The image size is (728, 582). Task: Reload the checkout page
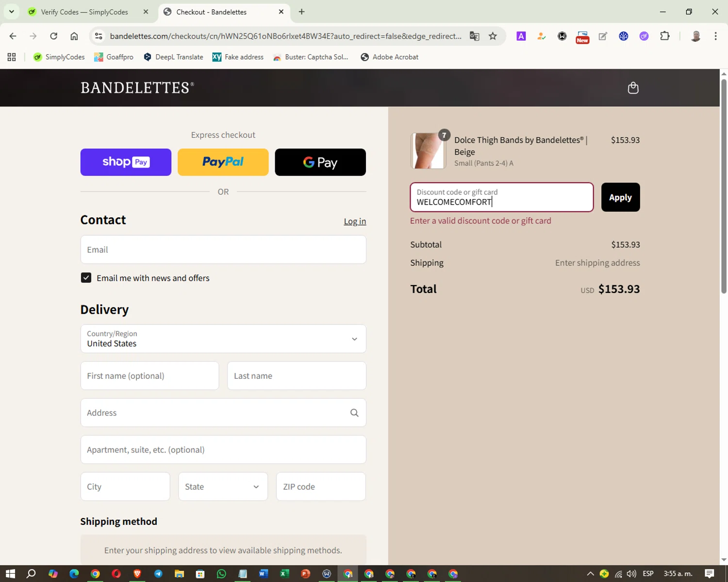pos(54,36)
